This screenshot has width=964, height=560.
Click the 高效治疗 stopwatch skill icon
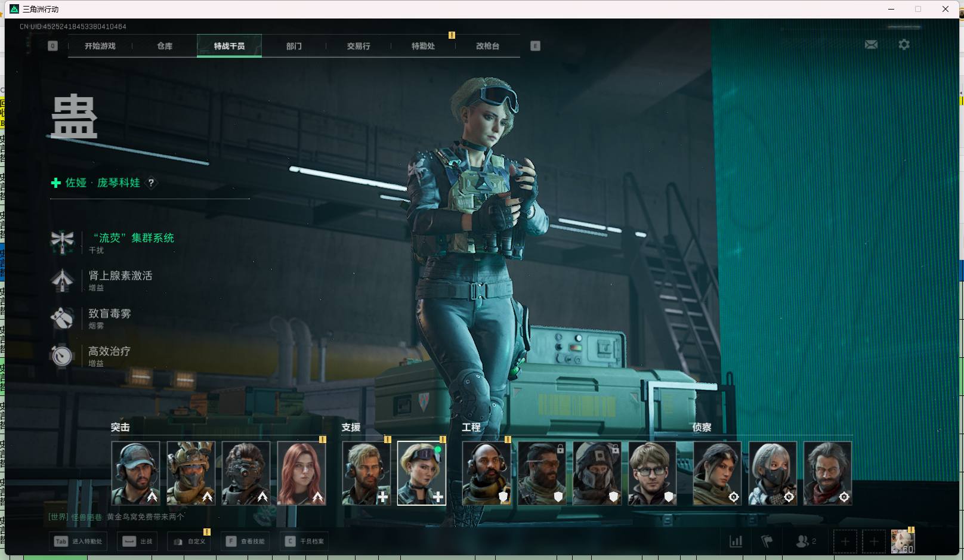coord(62,355)
